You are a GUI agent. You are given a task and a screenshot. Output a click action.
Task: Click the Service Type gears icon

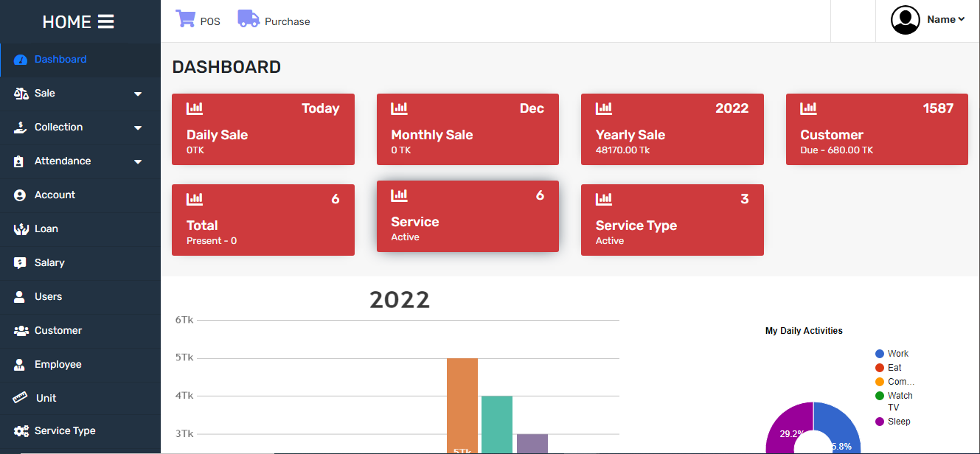coord(21,431)
